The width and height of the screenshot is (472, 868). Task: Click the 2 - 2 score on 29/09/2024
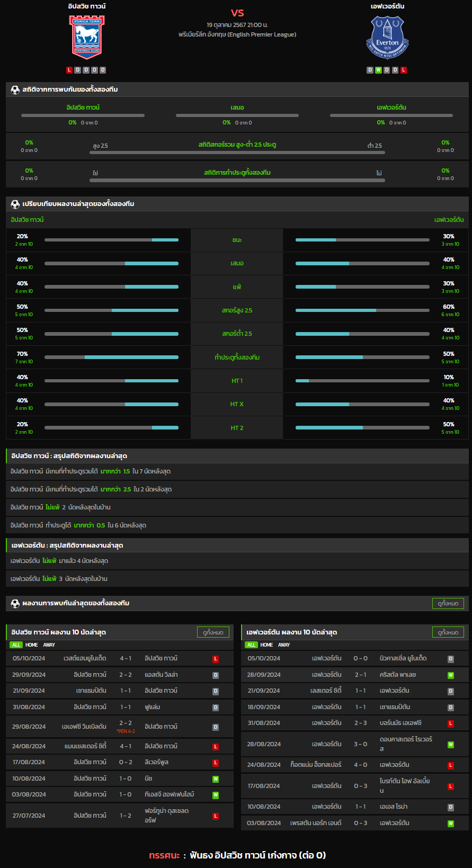(x=126, y=675)
